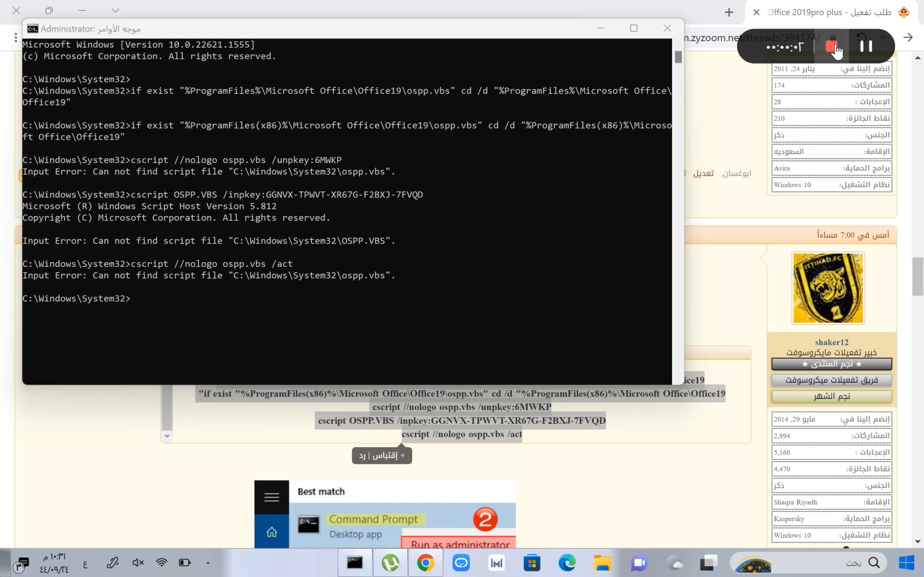Viewport: 924px width, 577px height.
Task: Click the Avira value in upper profile
Action: click(782, 168)
